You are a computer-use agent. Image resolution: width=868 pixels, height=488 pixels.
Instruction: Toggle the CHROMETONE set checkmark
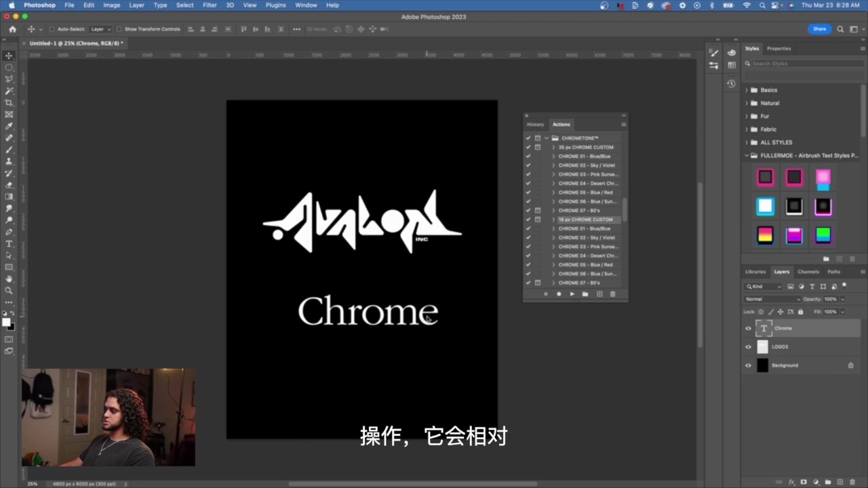528,138
